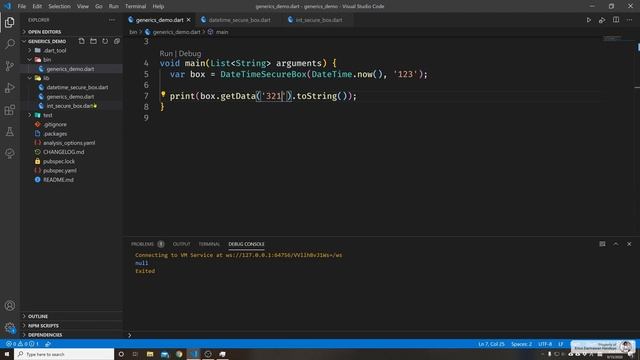Switch to the Terminal panel tab

[x=209, y=244]
